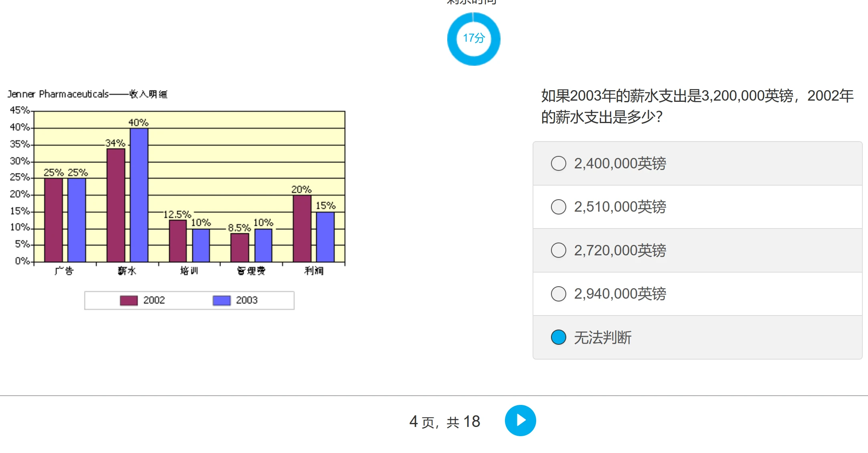Click the 12.5% training bar

click(x=178, y=241)
